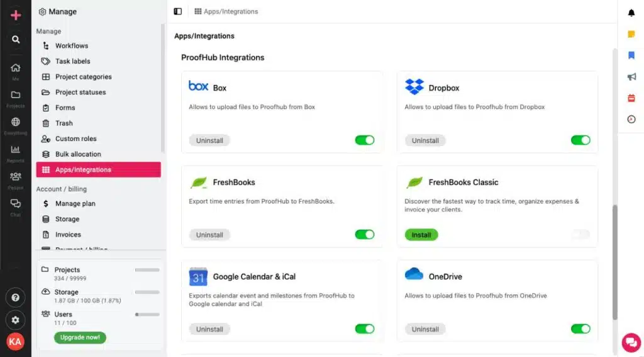Click the Dropbox logo
Image resolution: width=644 pixels, height=357 pixels.
click(414, 87)
